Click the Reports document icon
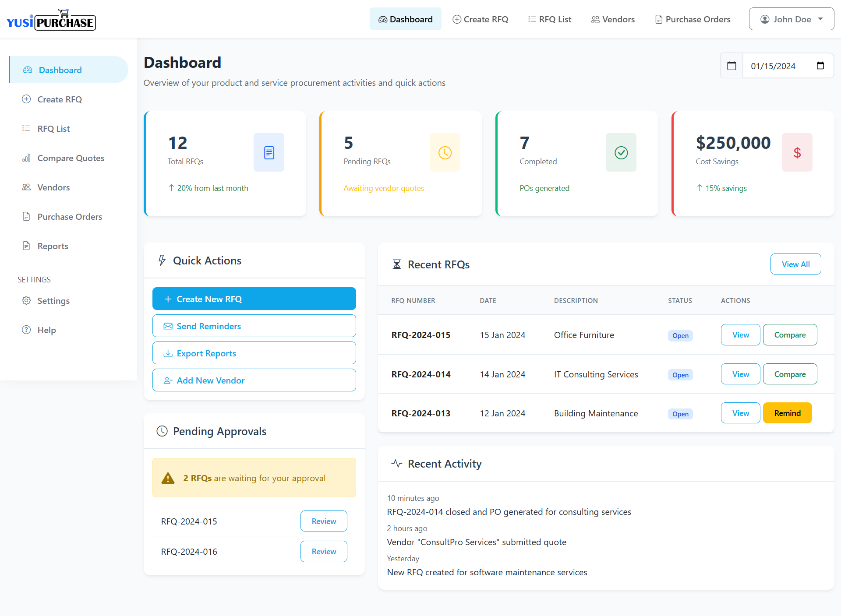The width and height of the screenshot is (841, 616). (26, 246)
